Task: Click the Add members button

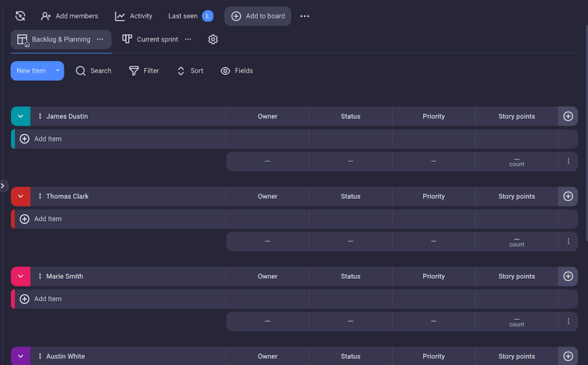Action: [69, 16]
